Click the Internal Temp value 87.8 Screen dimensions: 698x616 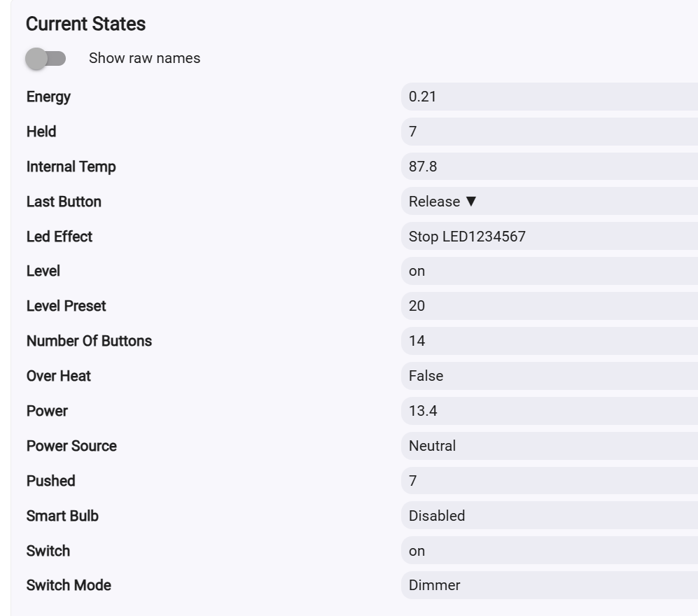tap(550, 167)
